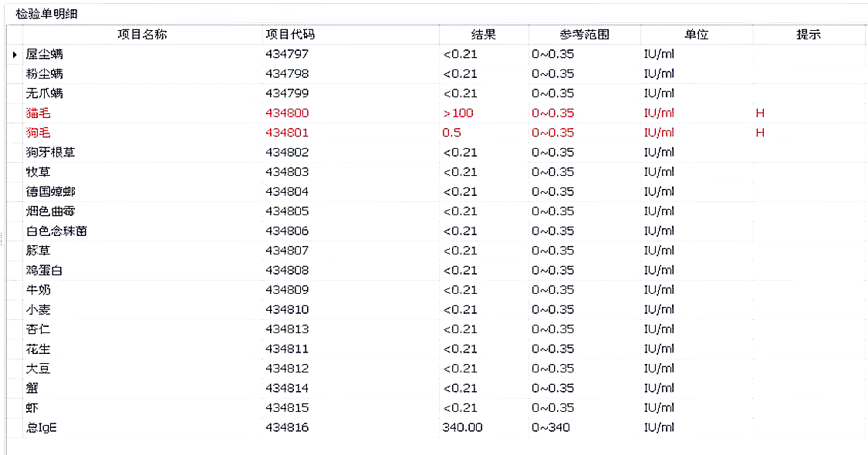Select the 虾 item row
The image size is (868, 455).
point(32,408)
